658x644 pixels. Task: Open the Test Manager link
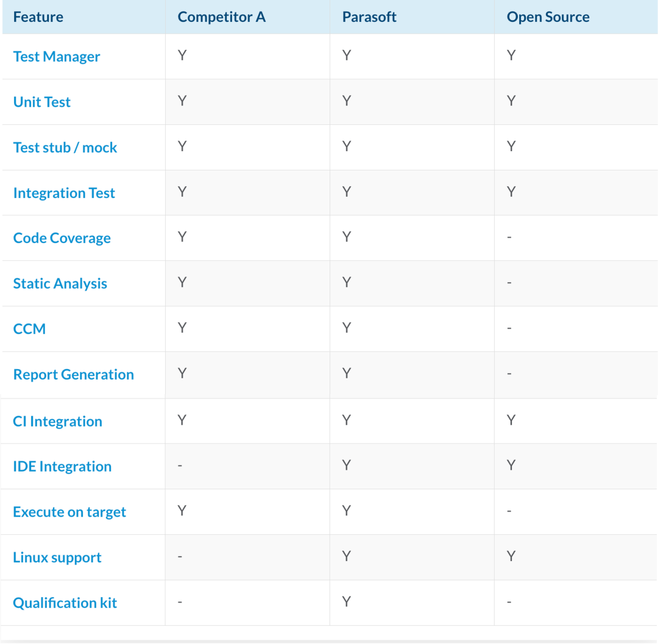click(57, 57)
